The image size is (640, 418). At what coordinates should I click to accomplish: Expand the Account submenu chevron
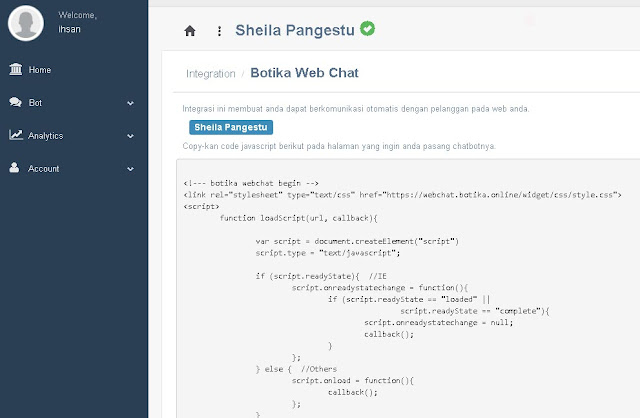point(130,168)
